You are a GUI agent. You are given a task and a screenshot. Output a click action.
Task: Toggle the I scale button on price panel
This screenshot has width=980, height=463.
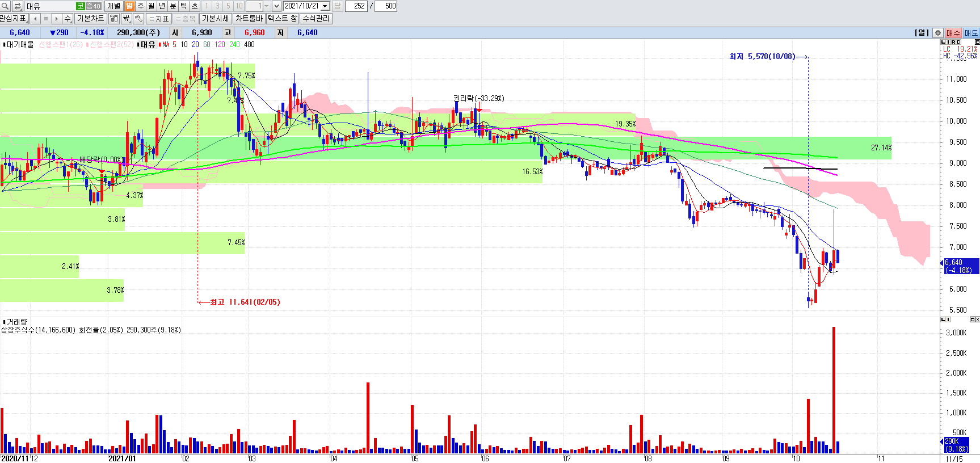point(948,42)
